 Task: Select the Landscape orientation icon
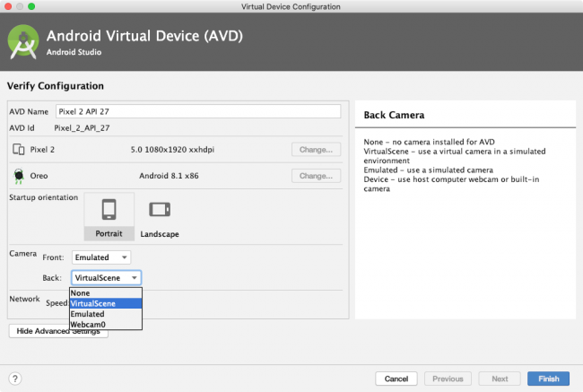(x=160, y=210)
